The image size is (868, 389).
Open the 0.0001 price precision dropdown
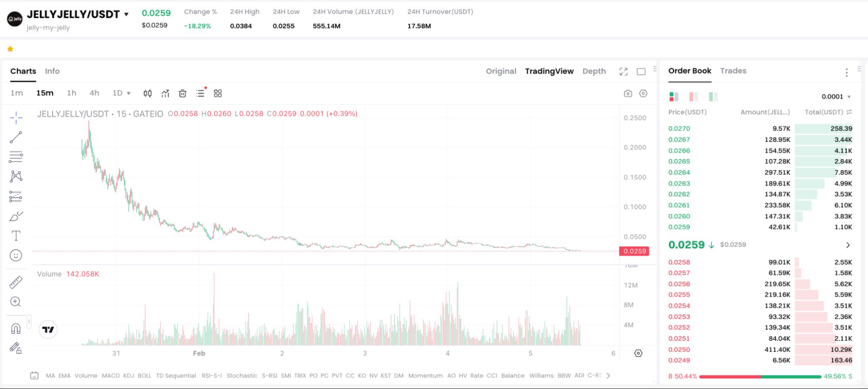tap(836, 97)
